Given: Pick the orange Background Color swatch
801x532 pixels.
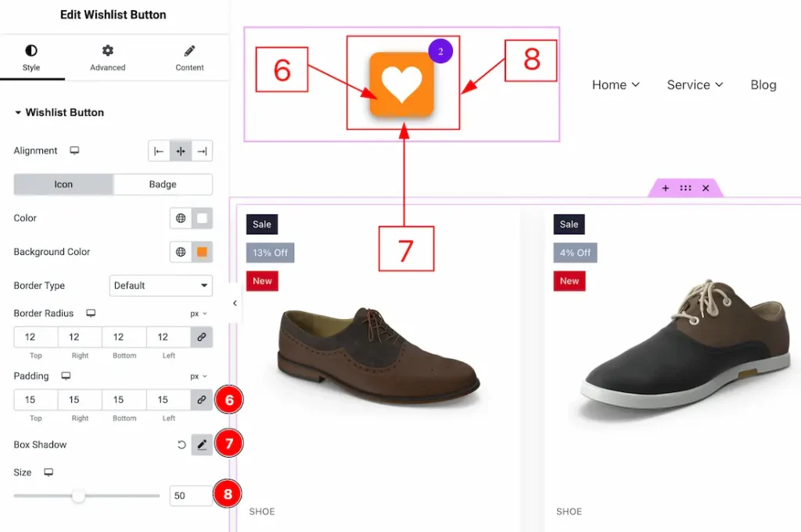Looking at the screenshot, I should [203, 252].
